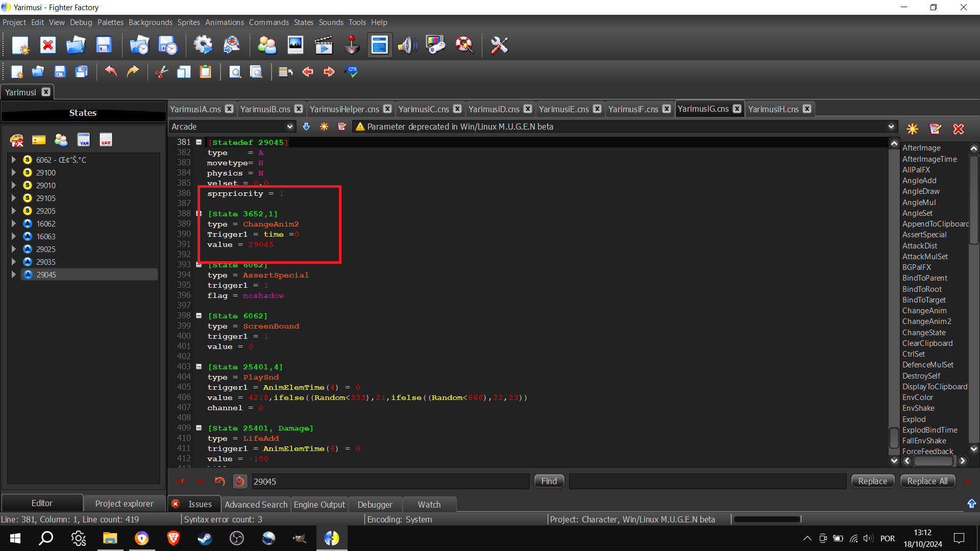Click the Cut scissors icon
This screenshot has height=551, width=980.
coord(162,72)
